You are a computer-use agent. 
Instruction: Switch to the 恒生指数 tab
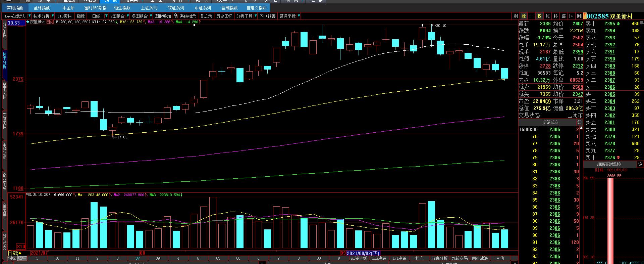pos(122,8)
